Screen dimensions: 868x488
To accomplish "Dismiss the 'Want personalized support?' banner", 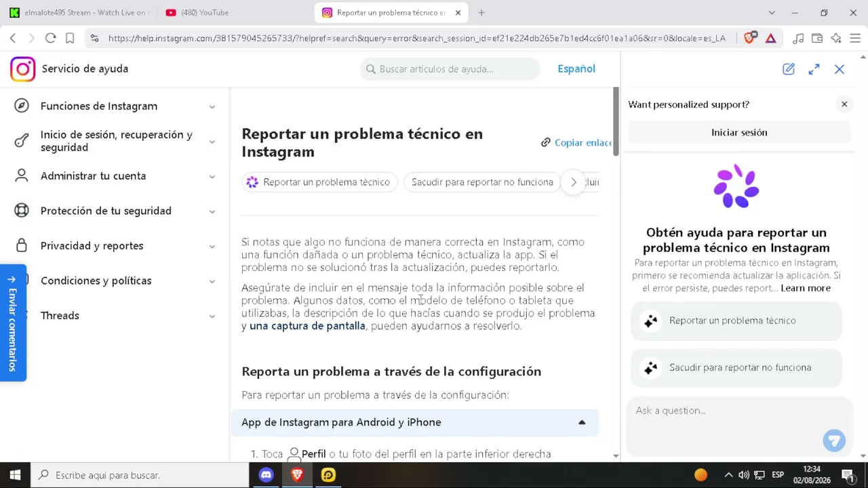I will click(844, 104).
